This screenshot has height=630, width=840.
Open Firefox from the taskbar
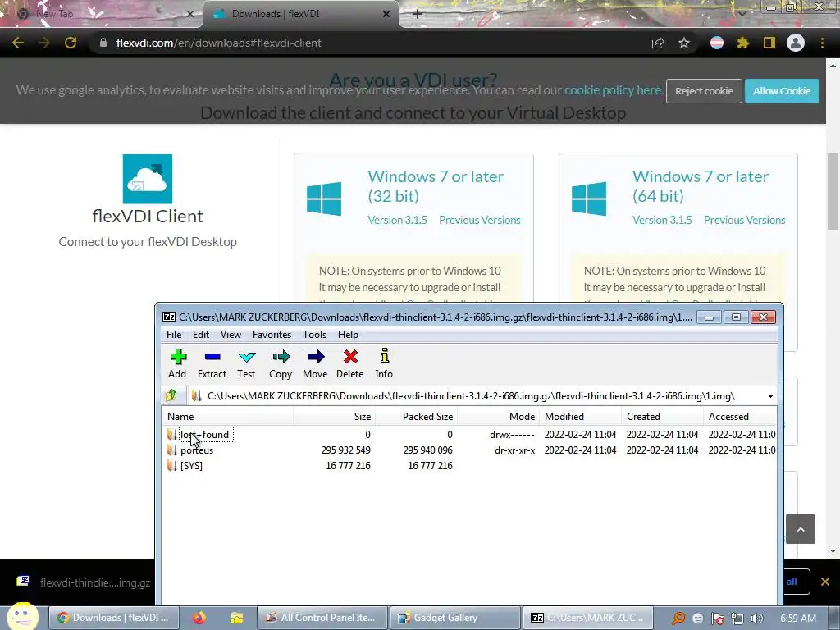pyautogui.click(x=199, y=618)
